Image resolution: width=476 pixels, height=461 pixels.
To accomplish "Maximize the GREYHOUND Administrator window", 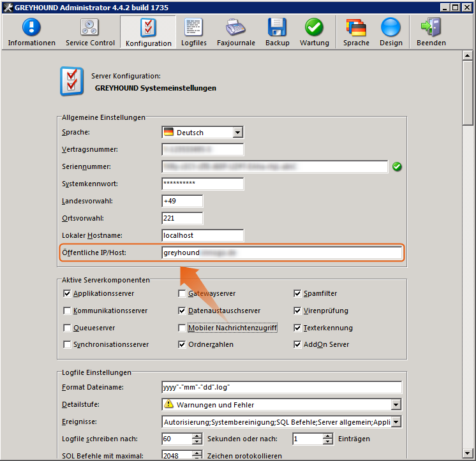I will point(456,7).
